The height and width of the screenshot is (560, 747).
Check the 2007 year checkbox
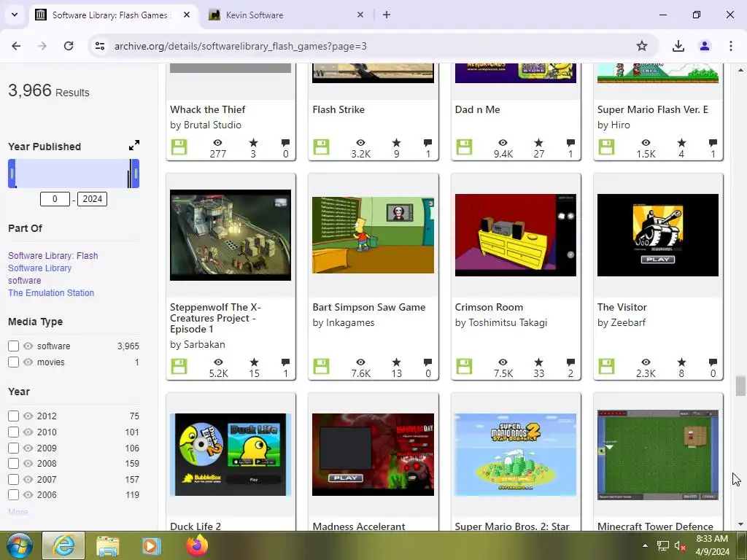[x=13, y=480]
